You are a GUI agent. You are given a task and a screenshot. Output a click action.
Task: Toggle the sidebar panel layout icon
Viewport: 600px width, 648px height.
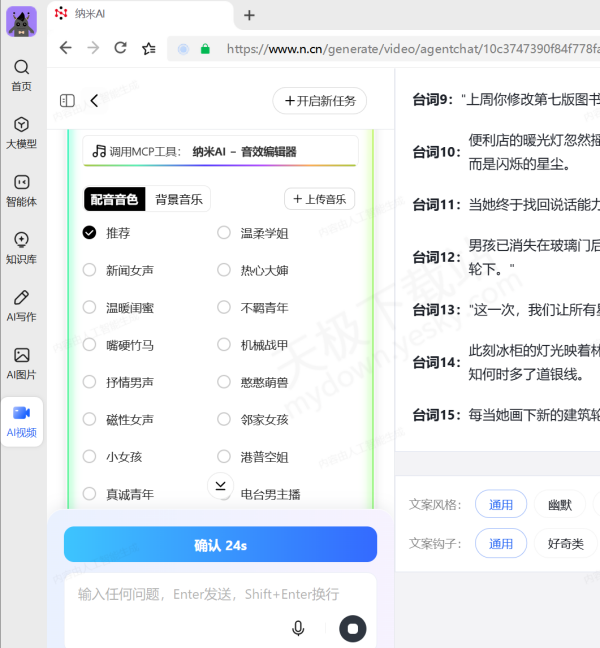tap(67, 101)
